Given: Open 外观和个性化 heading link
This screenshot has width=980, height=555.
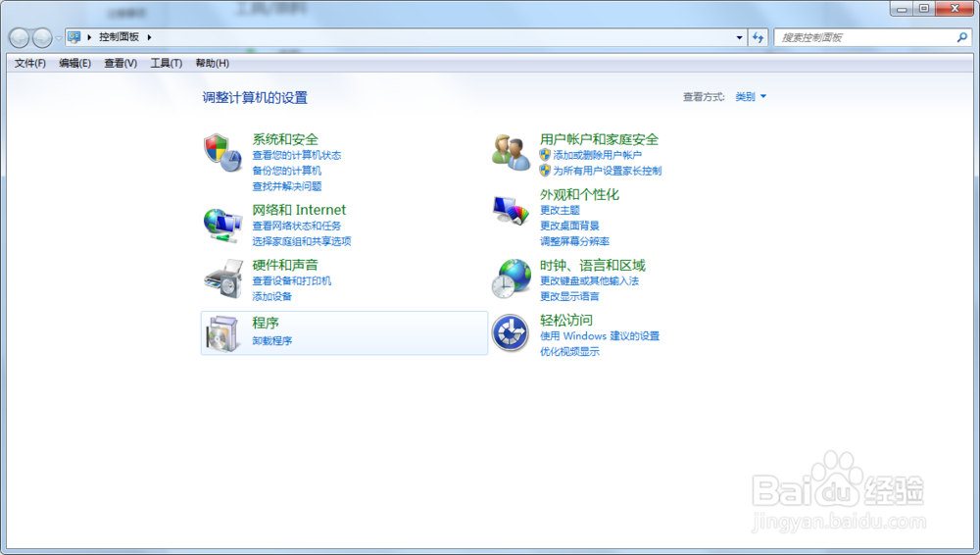Looking at the screenshot, I should coord(579,194).
